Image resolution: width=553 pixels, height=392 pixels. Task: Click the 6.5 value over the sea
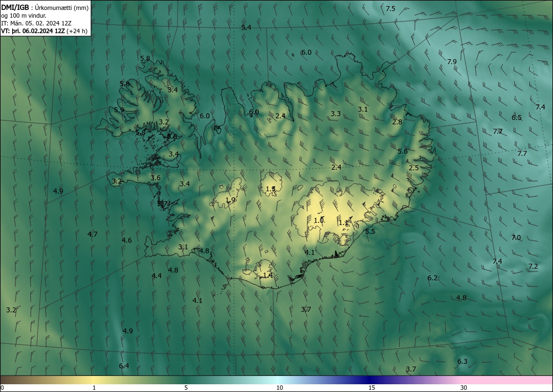517,118
